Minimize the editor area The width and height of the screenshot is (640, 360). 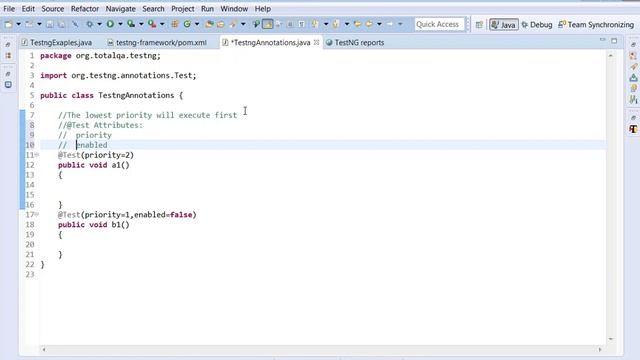[602, 40]
